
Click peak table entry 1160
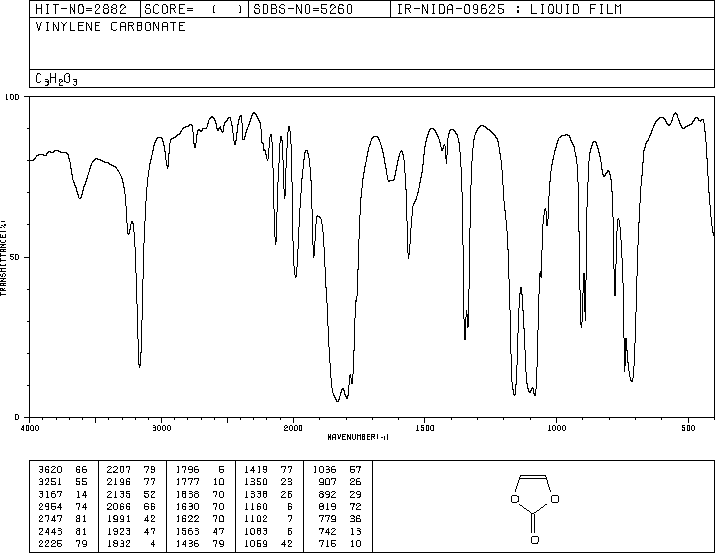pos(256,506)
